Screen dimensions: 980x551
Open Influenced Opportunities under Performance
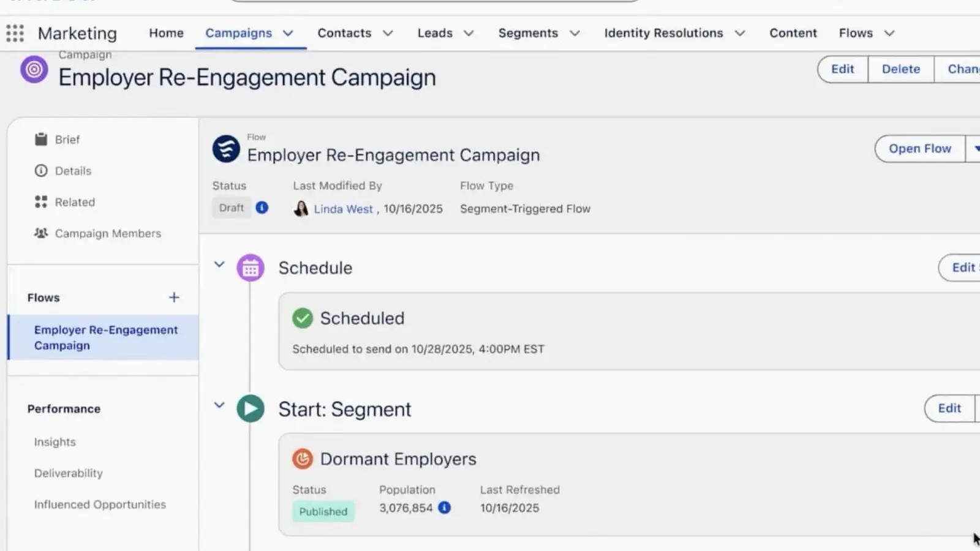point(100,504)
